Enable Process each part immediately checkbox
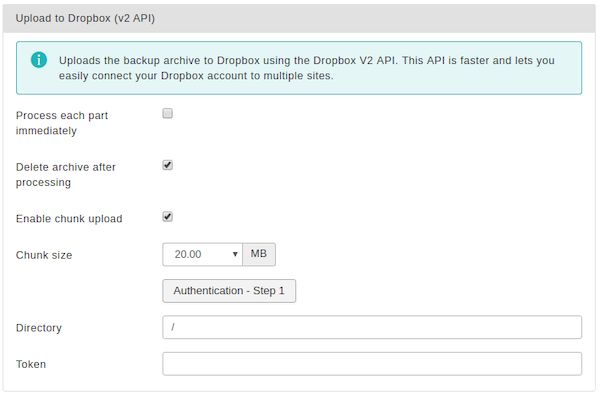This screenshot has width=600, height=395. [x=168, y=113]
